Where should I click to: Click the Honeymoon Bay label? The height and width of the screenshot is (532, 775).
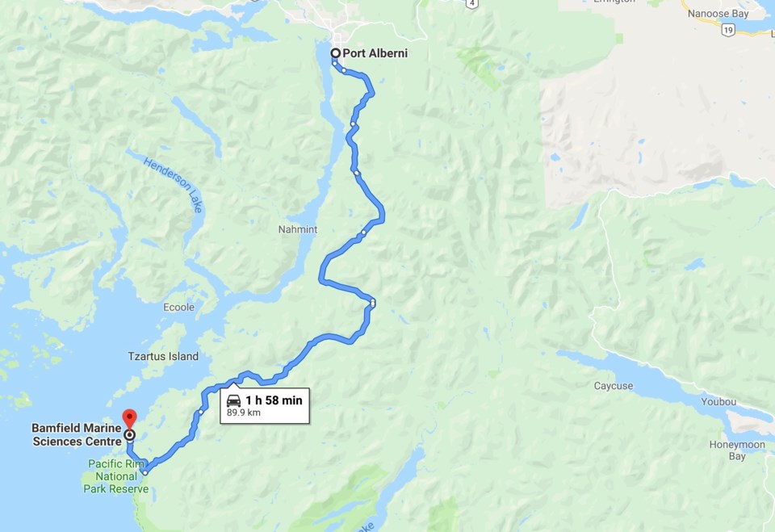click(737, 450)
